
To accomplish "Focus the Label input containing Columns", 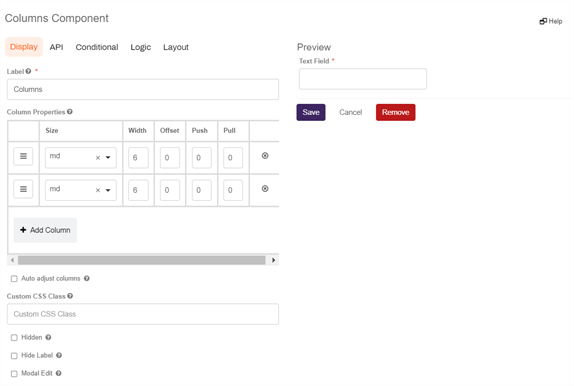I will (x=143, y=89).
